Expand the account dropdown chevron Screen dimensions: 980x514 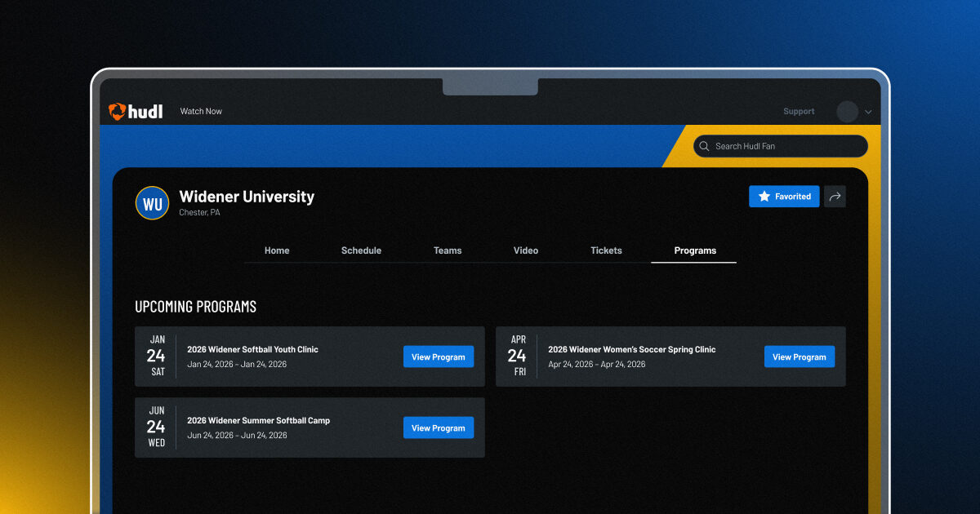868,112
